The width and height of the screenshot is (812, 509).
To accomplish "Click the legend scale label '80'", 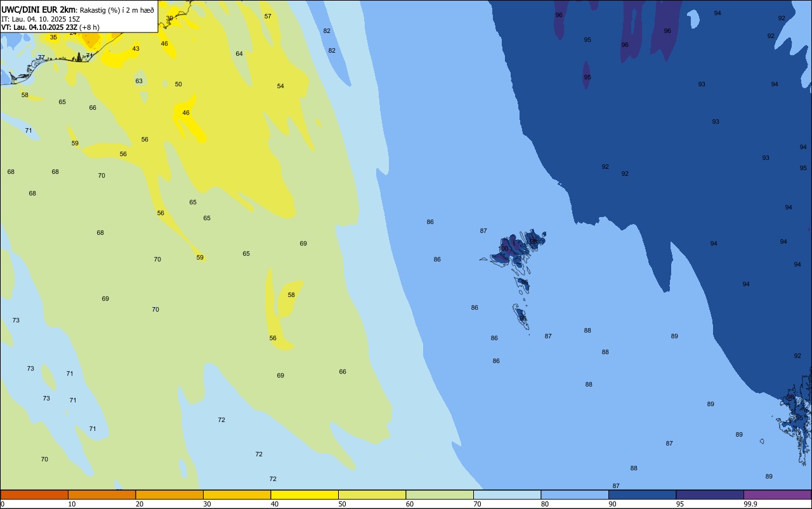I will pos(545,504).
